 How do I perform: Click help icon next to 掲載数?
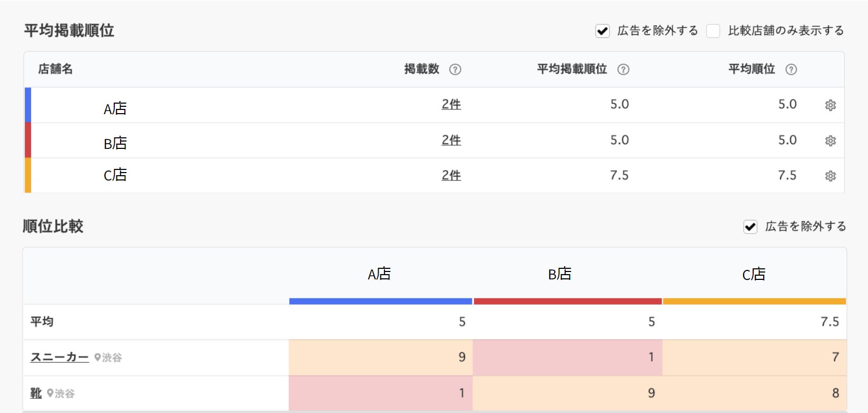point(455,69)
